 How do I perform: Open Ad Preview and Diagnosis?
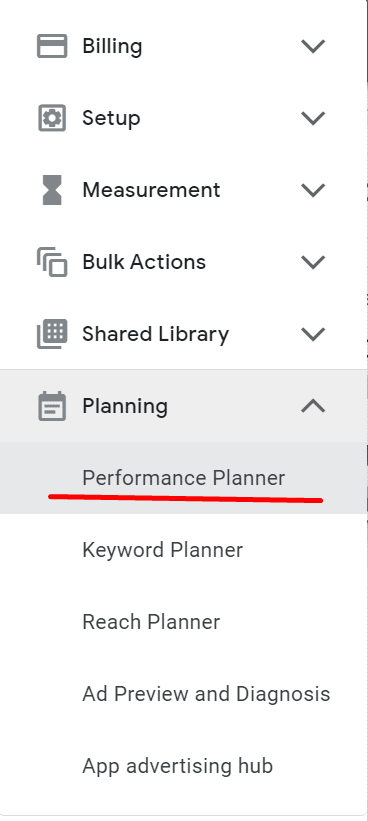[183, 694]
